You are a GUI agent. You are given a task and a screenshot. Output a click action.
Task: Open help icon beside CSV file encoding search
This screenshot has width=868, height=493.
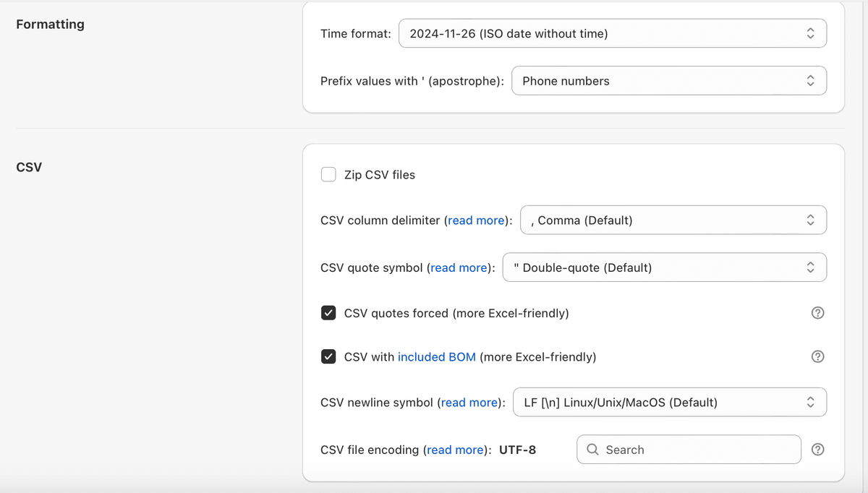[817, 450]
